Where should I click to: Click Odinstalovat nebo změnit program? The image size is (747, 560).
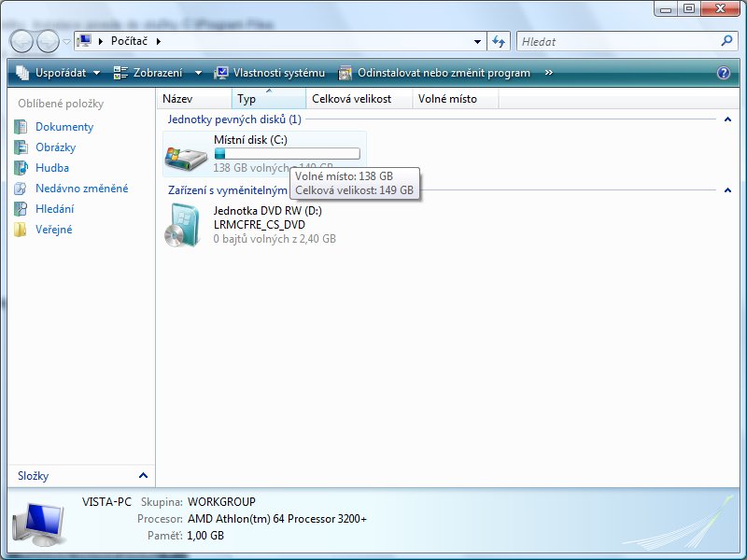434,73
